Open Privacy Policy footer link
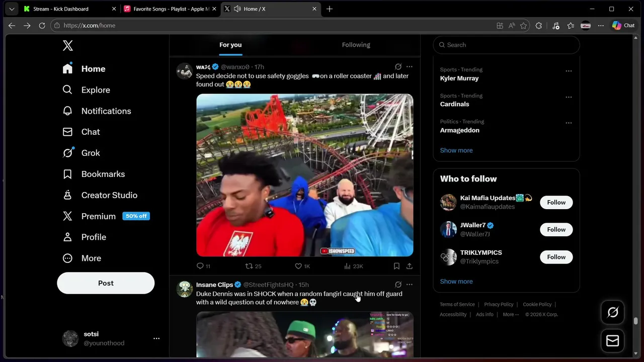Image resolution: width=644 pixels, height=362 pixels. click(x=499, y=304)
